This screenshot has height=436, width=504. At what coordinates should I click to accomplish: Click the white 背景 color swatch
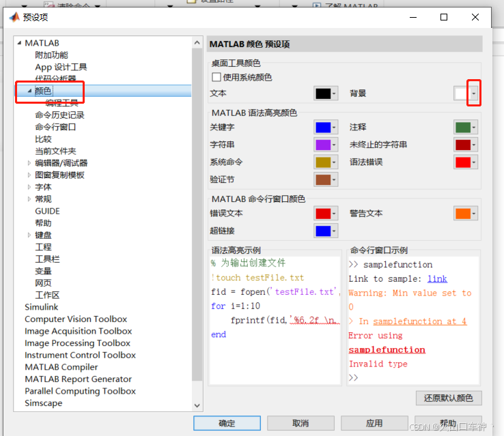tap(463, 93)
